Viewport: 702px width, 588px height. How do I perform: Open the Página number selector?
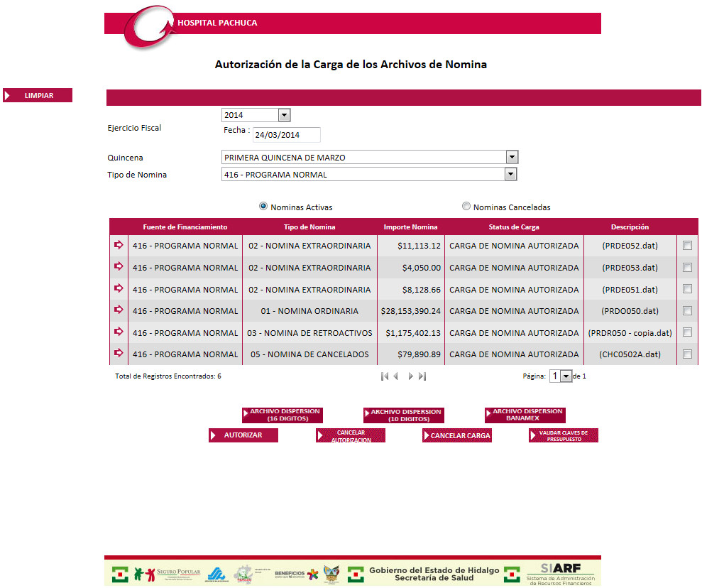click(x=566, y=376)
